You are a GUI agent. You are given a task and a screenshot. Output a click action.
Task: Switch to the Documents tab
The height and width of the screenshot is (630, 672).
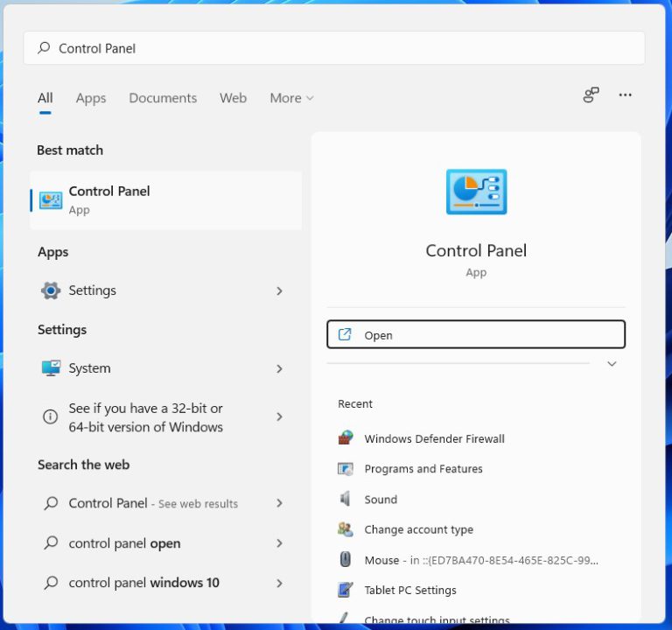coord(163,98)
